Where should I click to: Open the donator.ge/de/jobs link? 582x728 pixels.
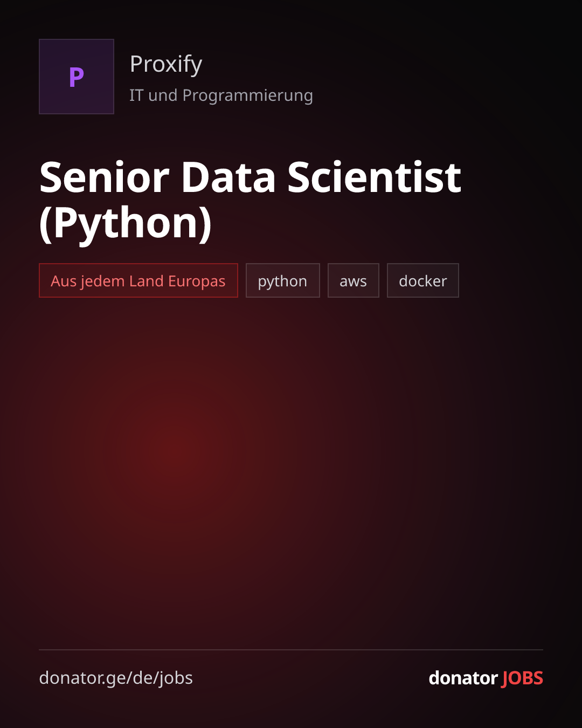click(116, 678)
